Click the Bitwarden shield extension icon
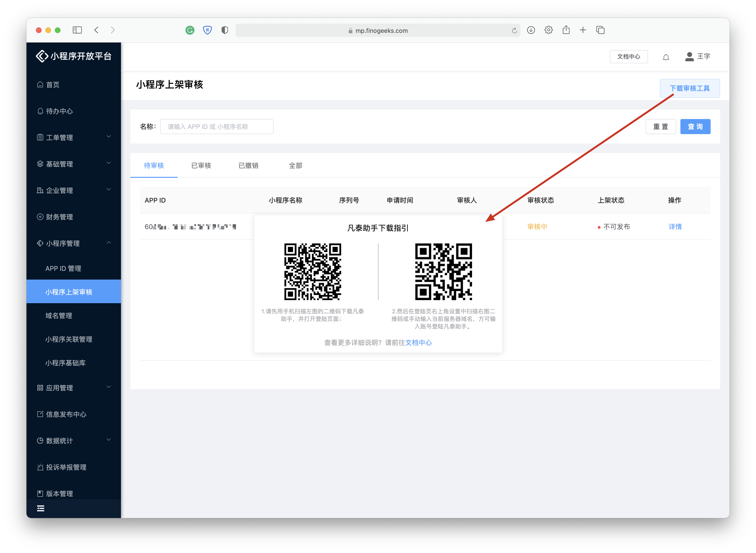The width and height of the screenshot is (756, 553). pos(207,30)
